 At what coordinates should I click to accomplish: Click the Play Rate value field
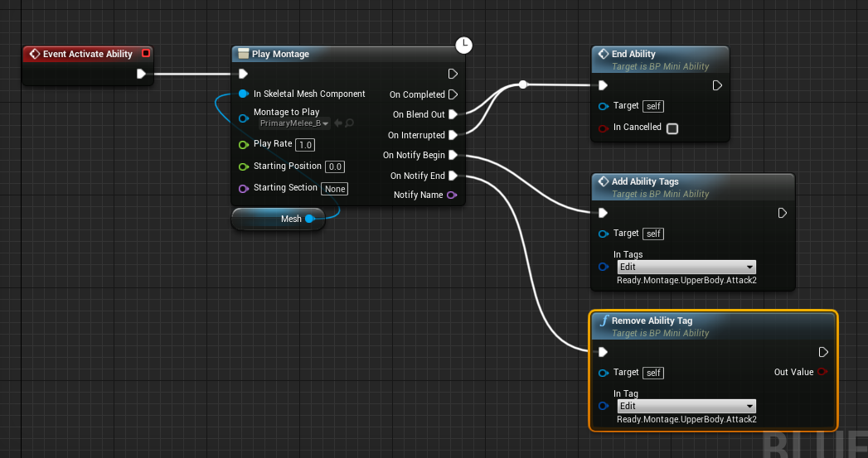pos(305,145)
